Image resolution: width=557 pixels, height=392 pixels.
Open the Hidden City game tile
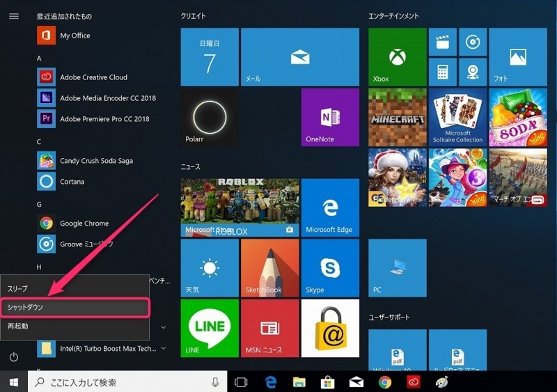point(398,178)
